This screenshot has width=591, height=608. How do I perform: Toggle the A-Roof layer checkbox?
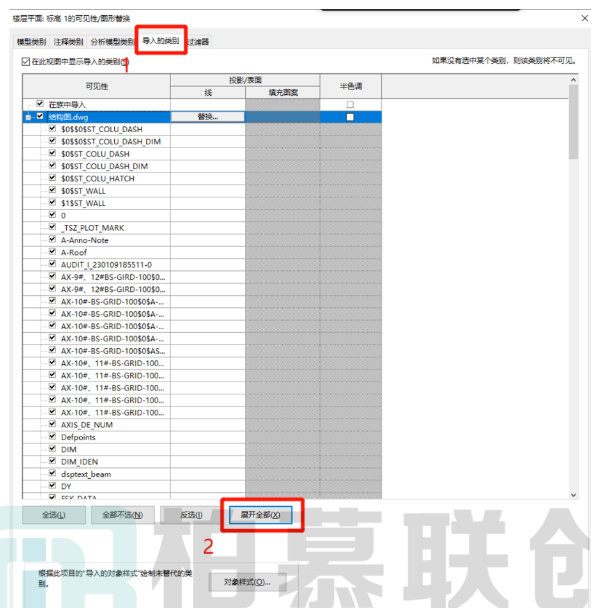point(52,252)
